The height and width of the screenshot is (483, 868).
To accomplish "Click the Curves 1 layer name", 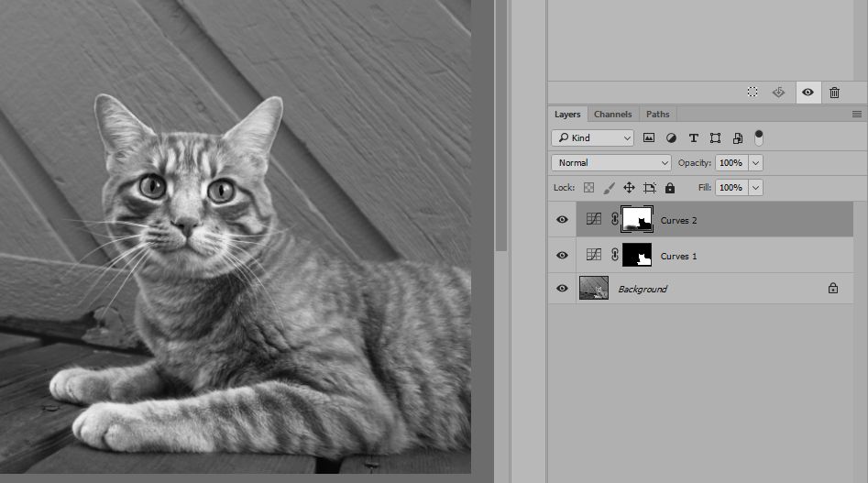I will 678,256.
